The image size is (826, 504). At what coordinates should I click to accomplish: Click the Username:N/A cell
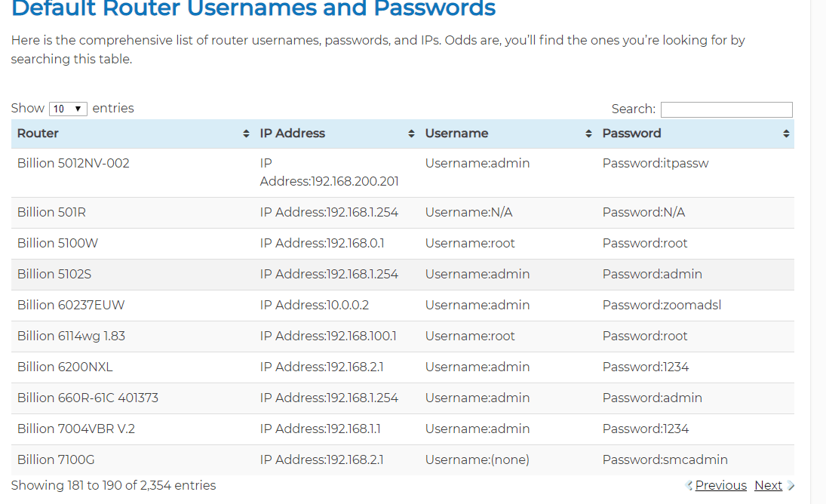click(508, 213)
